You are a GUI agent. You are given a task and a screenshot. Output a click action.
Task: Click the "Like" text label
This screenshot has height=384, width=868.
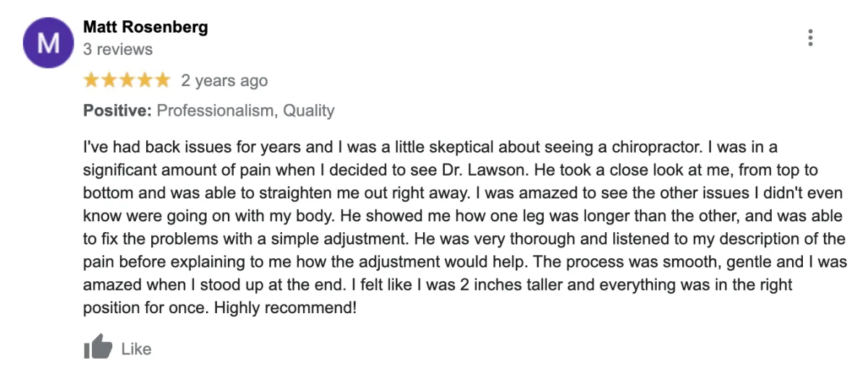[136, 349]
